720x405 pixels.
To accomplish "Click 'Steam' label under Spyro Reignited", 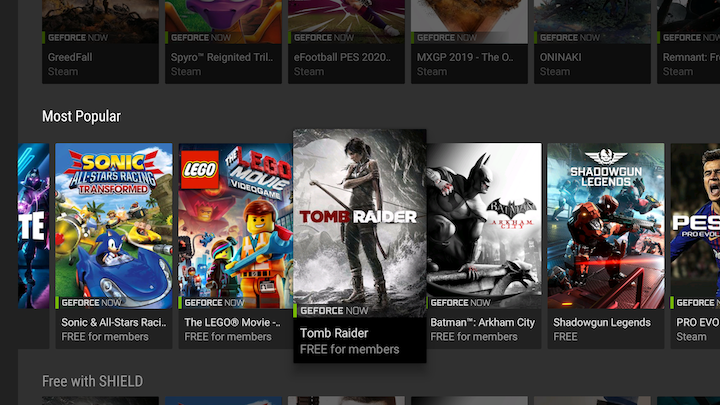I will [186, 72].
